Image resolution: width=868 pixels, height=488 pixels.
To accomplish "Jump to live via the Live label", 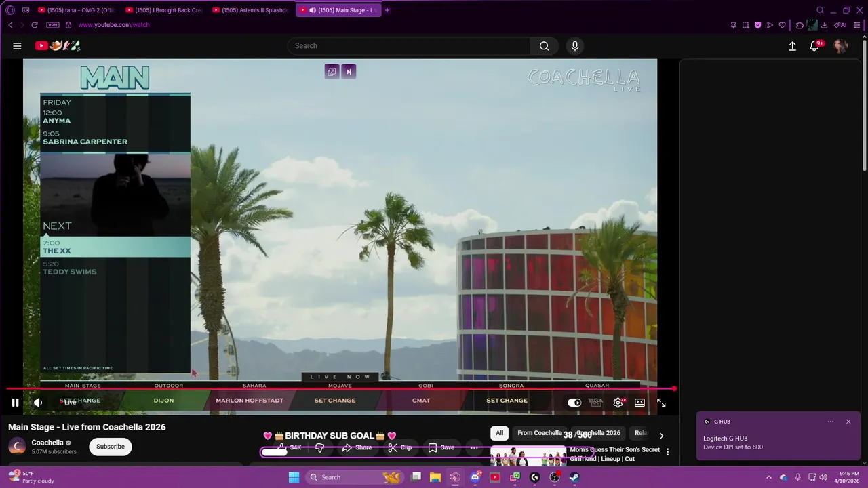I will click(x=70, y=403).
